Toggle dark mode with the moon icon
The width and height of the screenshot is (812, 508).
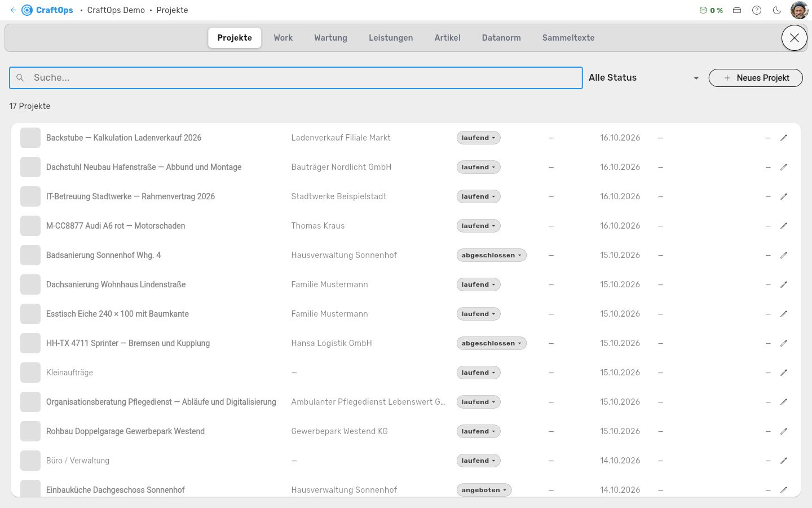point(776,10)
